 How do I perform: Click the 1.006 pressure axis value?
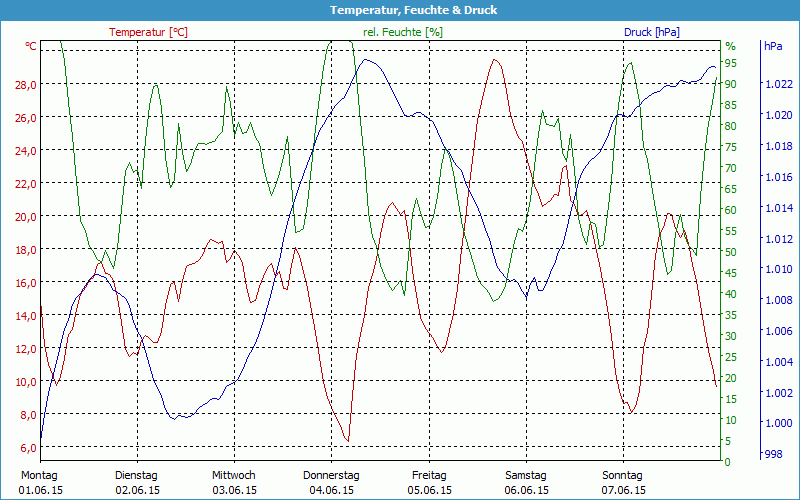pos(779,331)
